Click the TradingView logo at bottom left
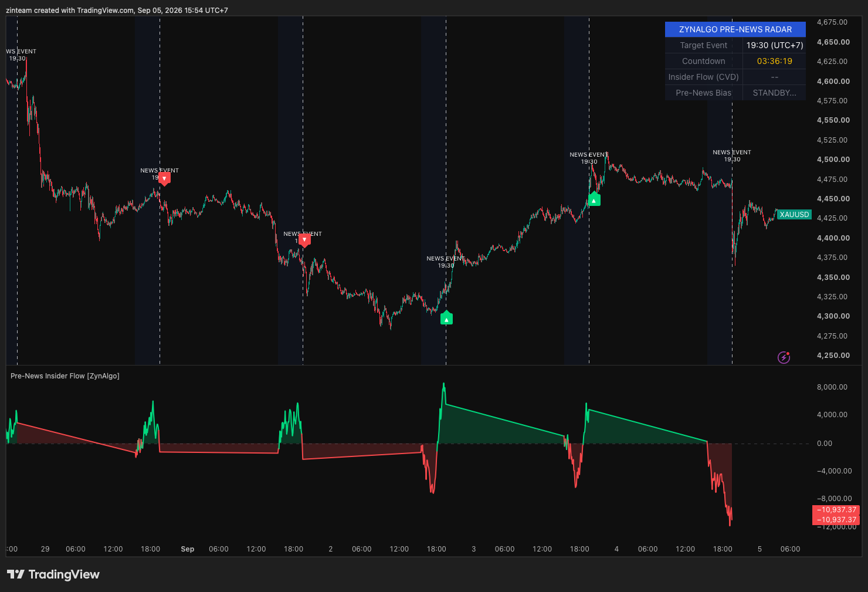 coord(53,574)
